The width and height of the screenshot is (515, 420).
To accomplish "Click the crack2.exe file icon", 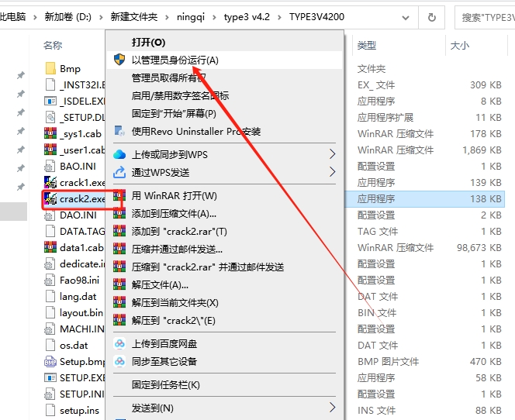I will [50, 199].
